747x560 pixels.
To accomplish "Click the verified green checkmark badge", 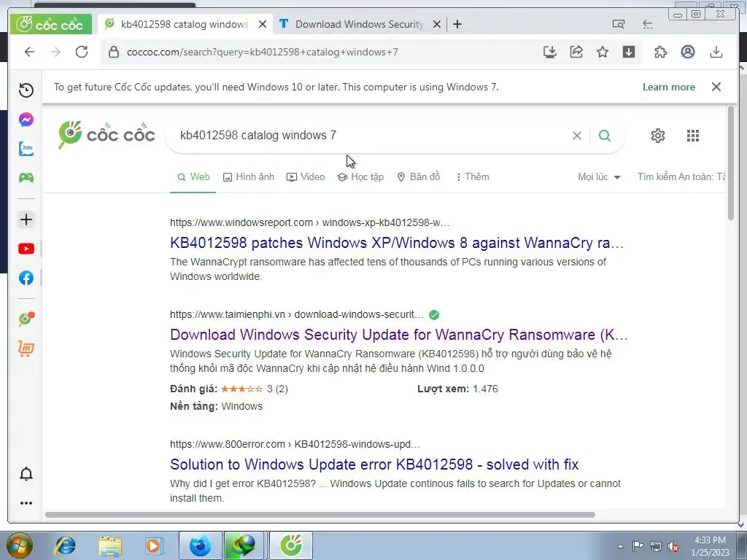I will pyautogui.click(x=434, y=315).
